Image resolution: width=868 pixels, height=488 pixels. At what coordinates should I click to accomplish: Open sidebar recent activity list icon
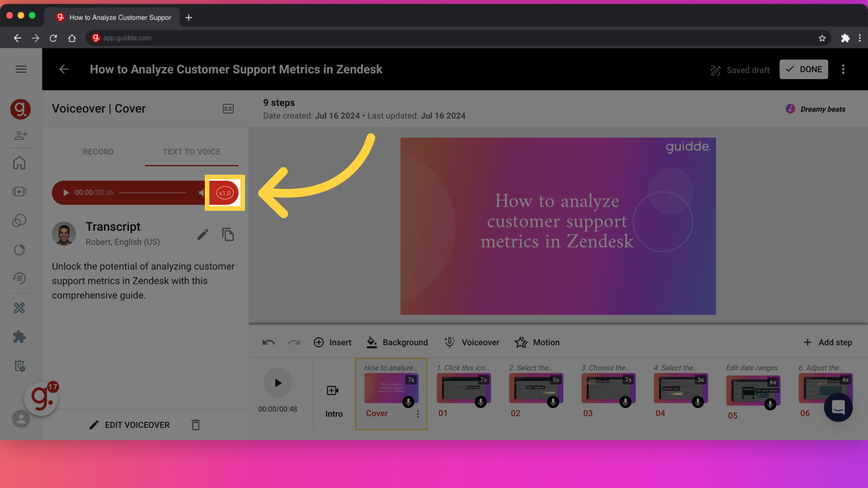[19, 278]
